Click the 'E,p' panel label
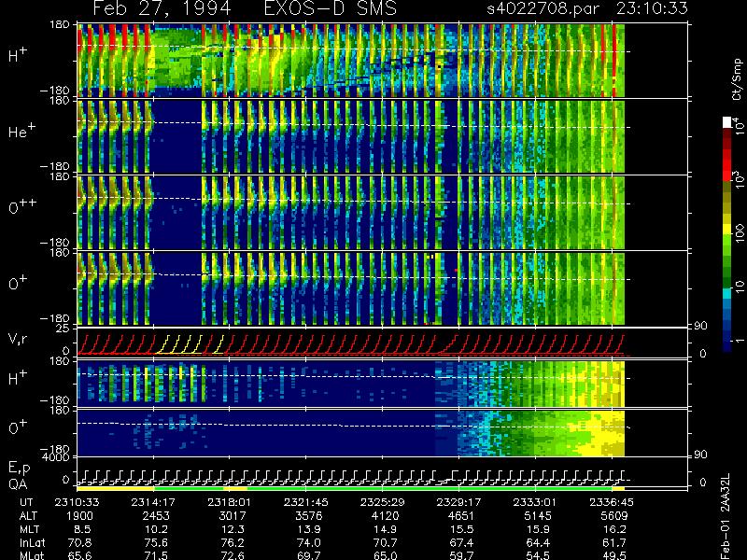This screenshot has width=747, height=560. pos(19,469)
